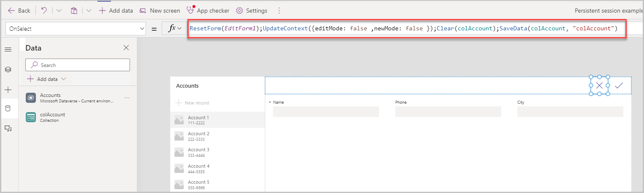Select Account 1 in the list

[217, 120]
